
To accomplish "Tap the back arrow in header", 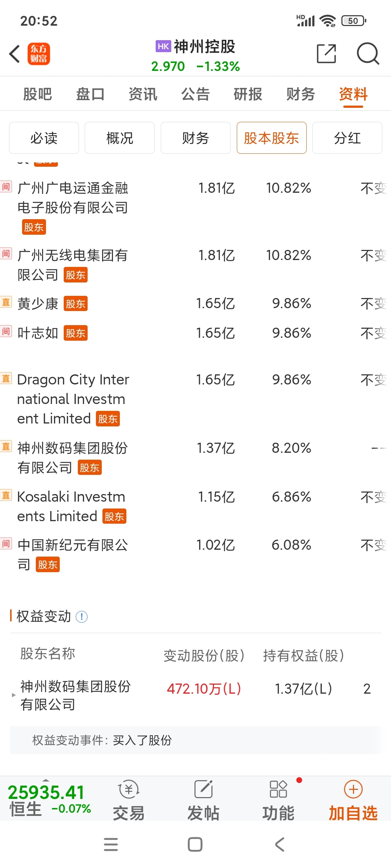I will (x=14, y=54).
